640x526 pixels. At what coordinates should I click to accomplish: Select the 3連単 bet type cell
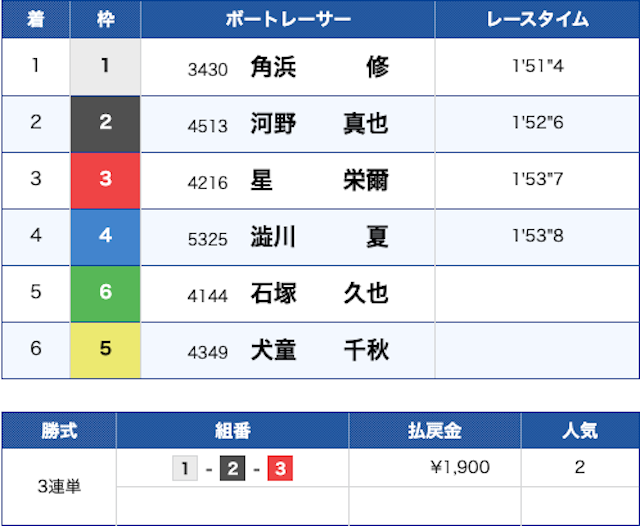coord(59,487)
